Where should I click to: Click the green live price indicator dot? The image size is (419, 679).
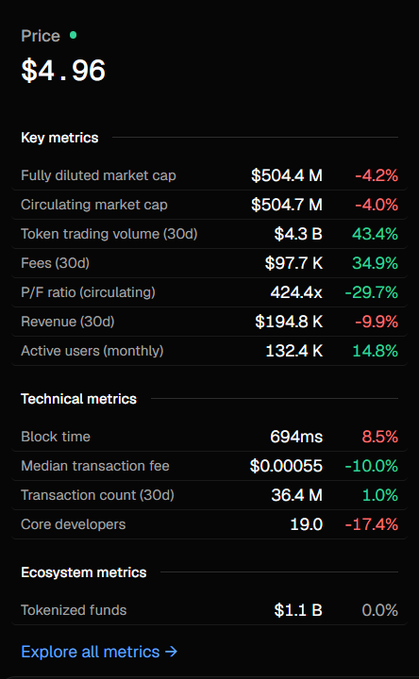pos(73,35)
